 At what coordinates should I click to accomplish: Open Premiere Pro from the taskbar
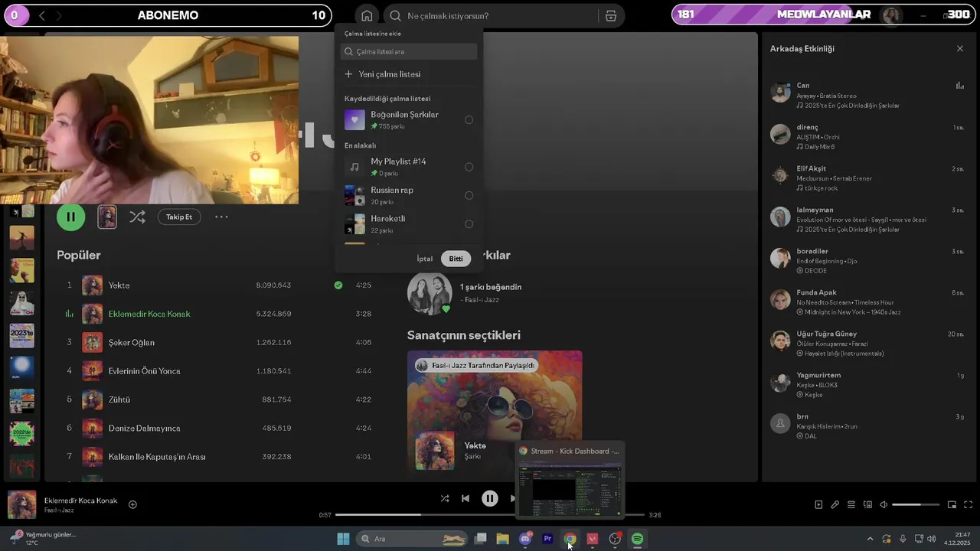tap(547, 539)
